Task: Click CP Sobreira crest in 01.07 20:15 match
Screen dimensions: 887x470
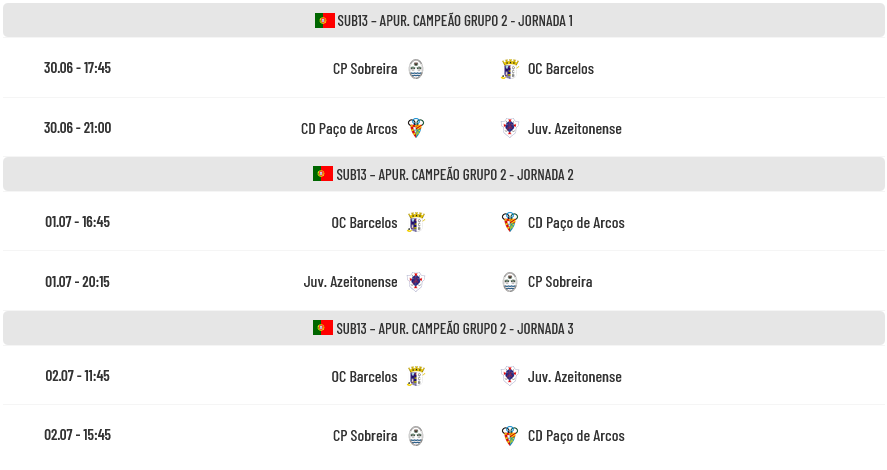Action: pos(510,282)
